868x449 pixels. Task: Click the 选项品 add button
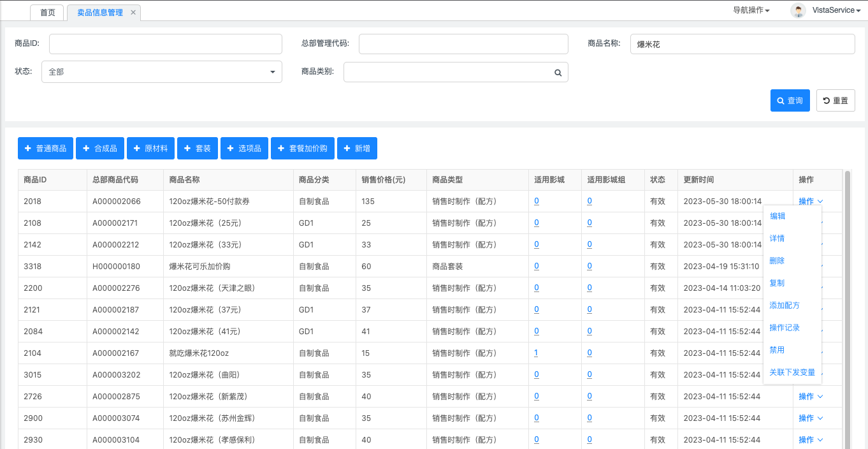point(244,149)
